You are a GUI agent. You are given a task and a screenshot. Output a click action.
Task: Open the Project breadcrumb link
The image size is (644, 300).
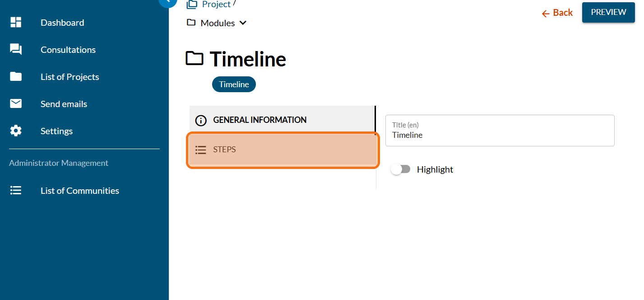tap(216, 5)
